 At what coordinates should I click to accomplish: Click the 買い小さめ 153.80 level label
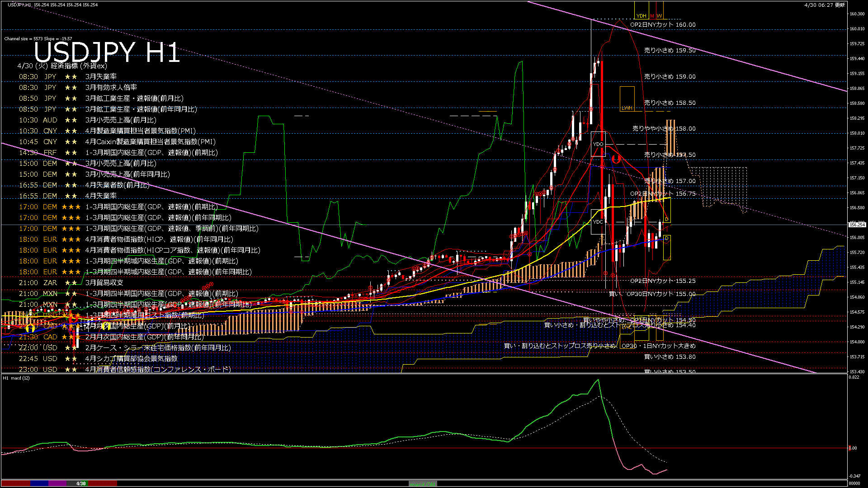(x=670, y=357)
